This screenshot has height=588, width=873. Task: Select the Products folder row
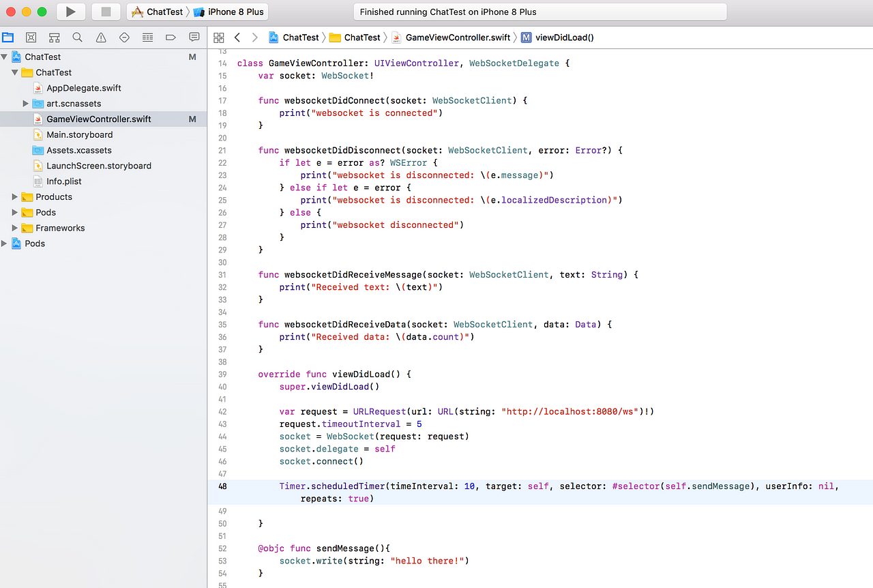(103, 197)
